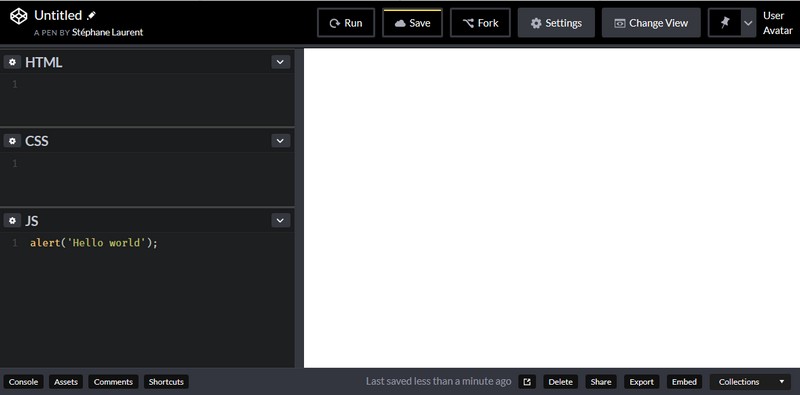The width and height of the screenshot is (800, 395).
Task: Open the Shortcuts tab
Action: [x=166, y=382]
